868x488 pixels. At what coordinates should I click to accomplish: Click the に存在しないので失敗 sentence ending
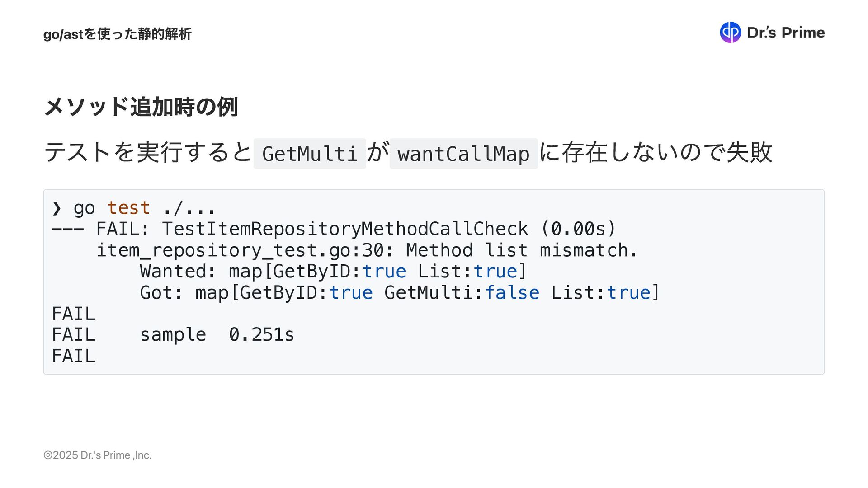pos(656,152)
